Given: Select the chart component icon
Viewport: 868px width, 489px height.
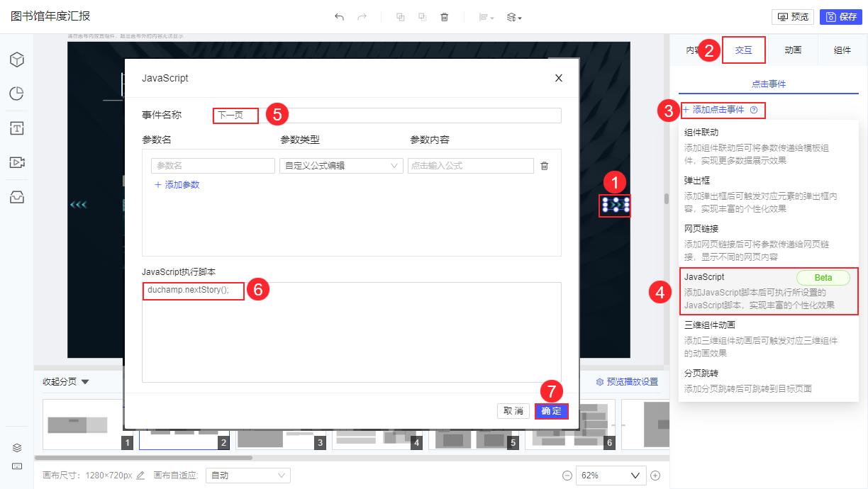Looking at the screenshot, I should click(18, 93).
